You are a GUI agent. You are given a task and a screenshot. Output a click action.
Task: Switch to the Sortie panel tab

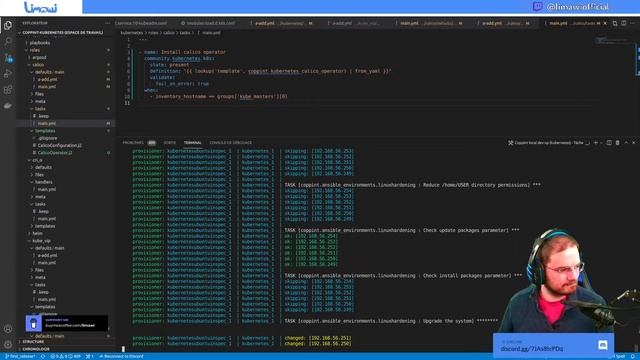pos(170,143)
